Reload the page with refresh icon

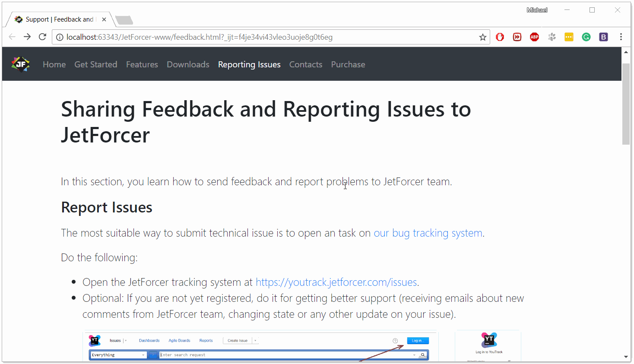(42, 37)
